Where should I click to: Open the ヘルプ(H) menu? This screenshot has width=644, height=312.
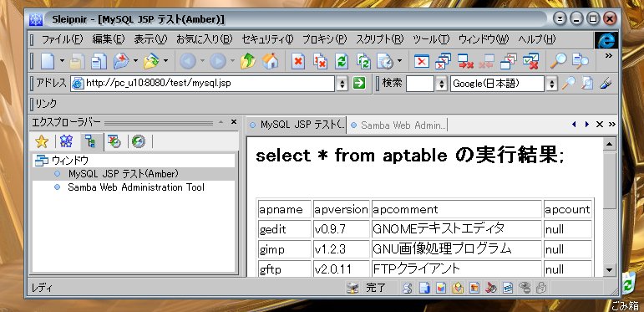click(537, 39)
